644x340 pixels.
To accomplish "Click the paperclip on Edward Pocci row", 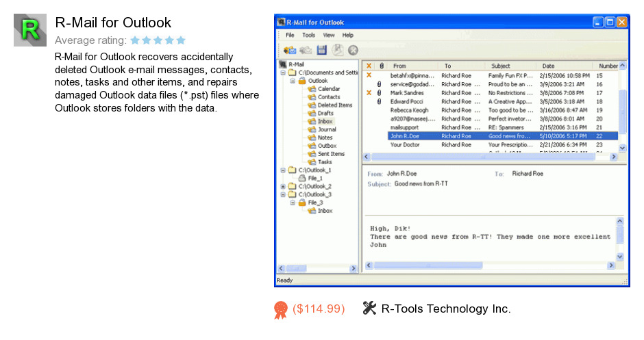I will [379, 101].
